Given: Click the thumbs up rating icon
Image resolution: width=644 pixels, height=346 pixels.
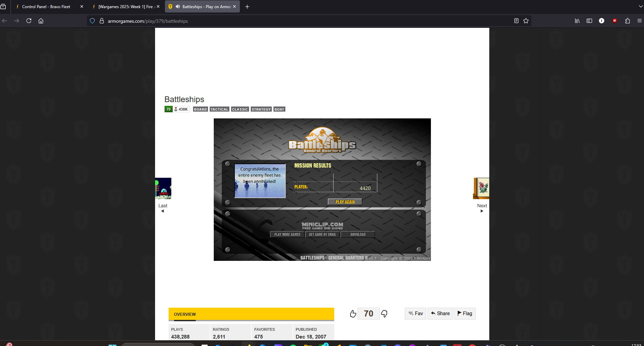Looking at the screenshot, I should (x=353, y=314).
